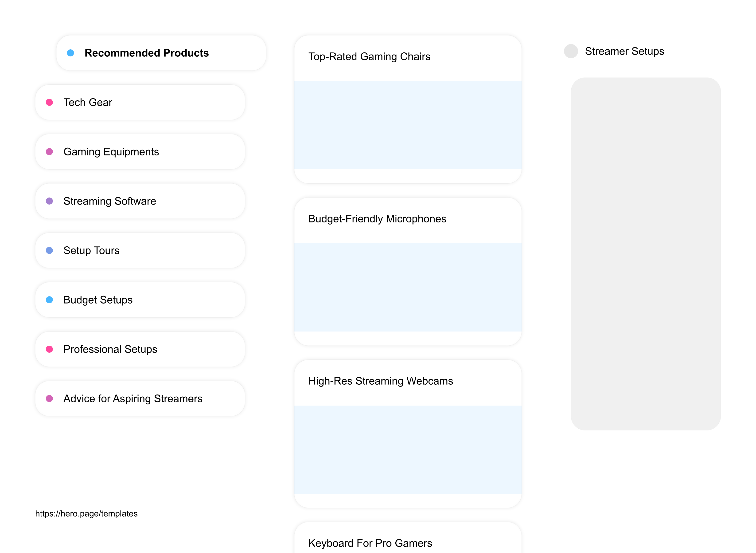Image resolution: width=756 pixels, height=553 pixels.
Task: Click the light blue dot beside Budget Setups
Action: (x=50, y=300)
